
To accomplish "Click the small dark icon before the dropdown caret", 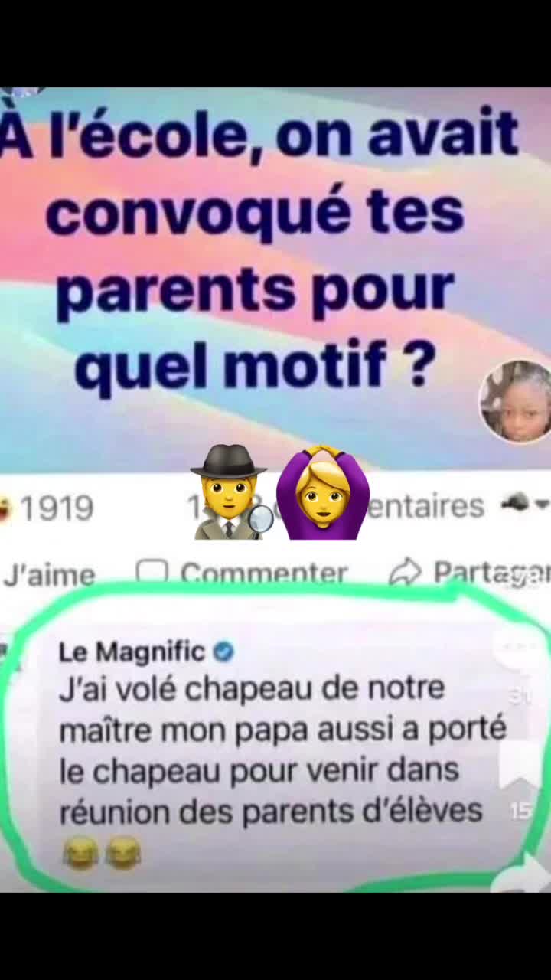I will [x=516, y=502].
